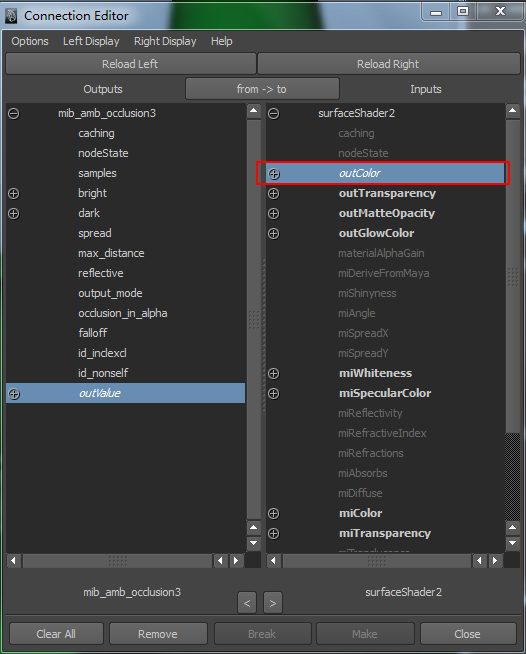Click the Clear All button
Viewport: 526px width, 654px height.
coord(56,634)
